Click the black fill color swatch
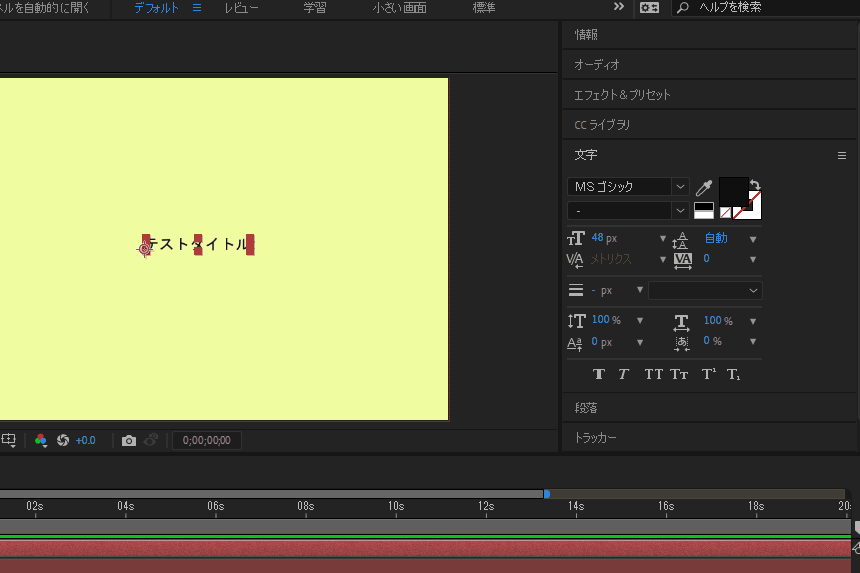The width and height of the screenshot is (860, 573). [x=734, y=191]
